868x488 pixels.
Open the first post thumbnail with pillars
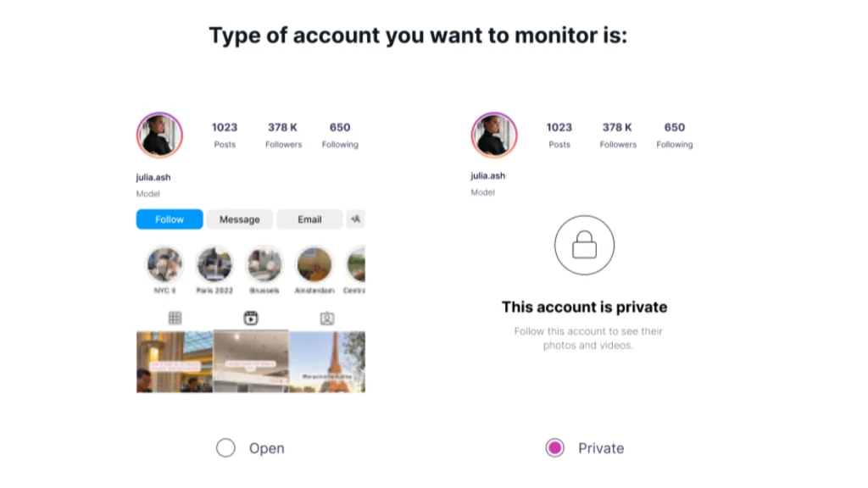(175, 362)
